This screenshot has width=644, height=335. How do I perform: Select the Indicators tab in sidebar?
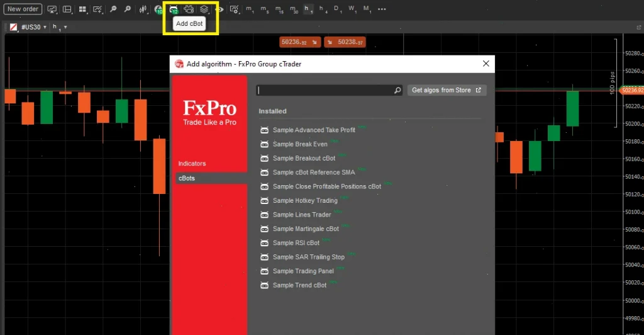(192, 164)
